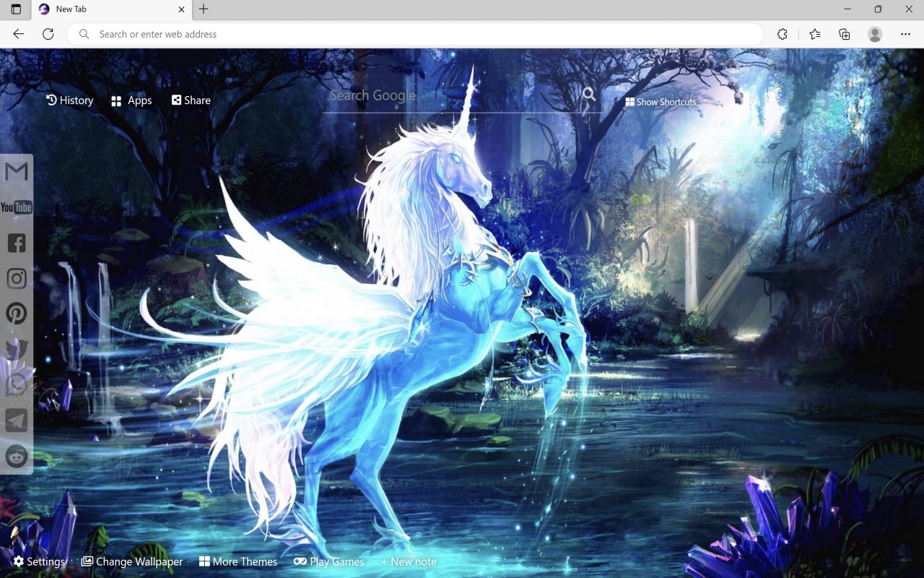Screen dimensions: 924x578
Task: Open More Themes
Action: pyautogui.click(x=238, y=561)
